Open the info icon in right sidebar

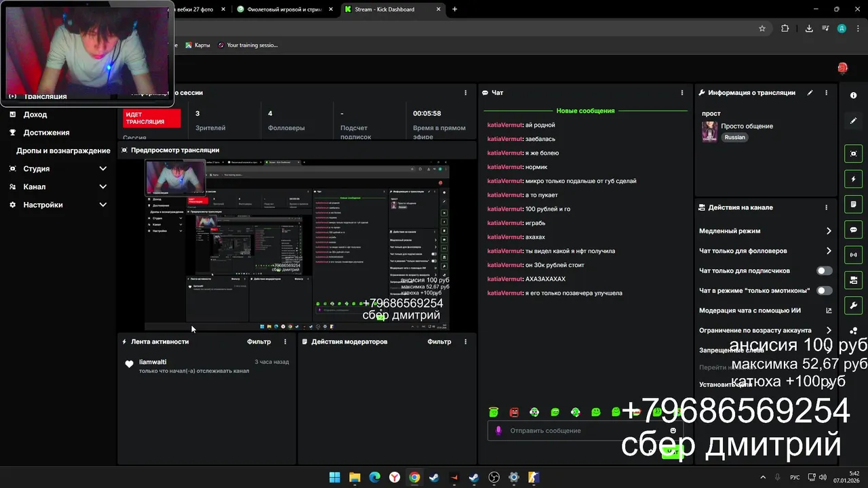pyautogui.click(x=853, y=96)
